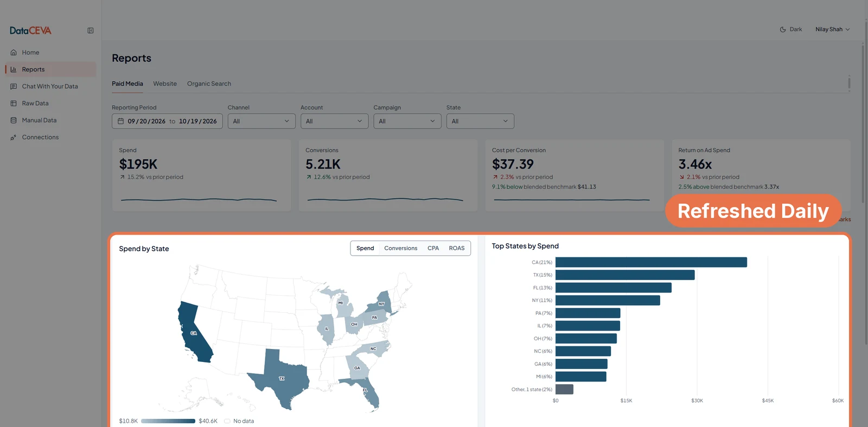This screenshot has width=868, height=427.
Task: Click the Return on Ad Spend 3.46x value
Action: pyautogui.click(x=695, y=164)
